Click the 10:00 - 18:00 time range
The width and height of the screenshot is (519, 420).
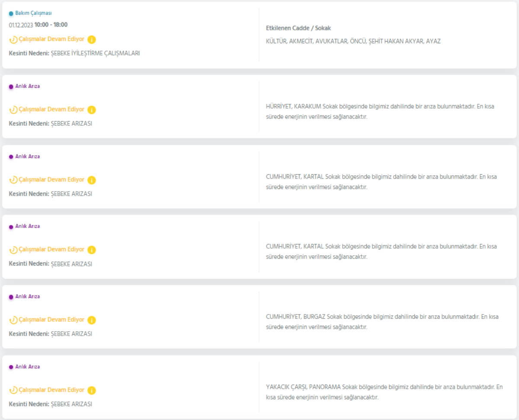pyautogui.click(x=51, y=25)
